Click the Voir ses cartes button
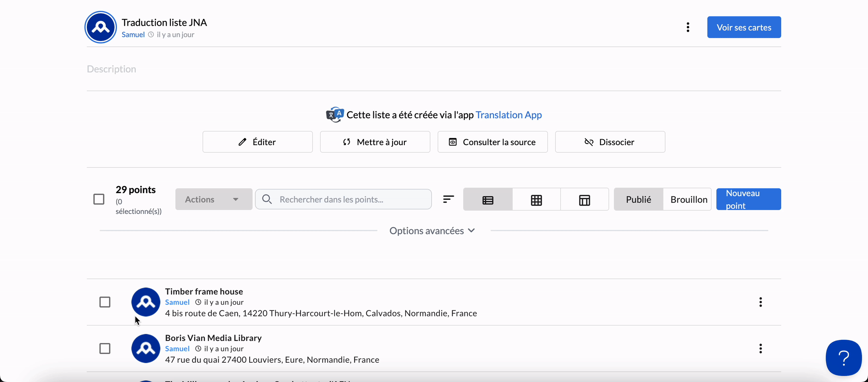 pos(744,27)
